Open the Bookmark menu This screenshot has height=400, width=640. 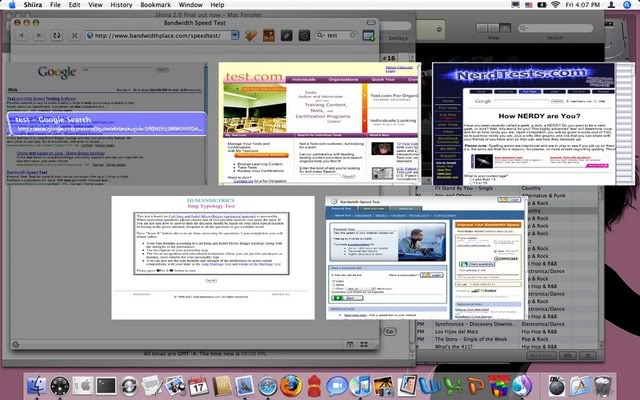pos(156,5)
